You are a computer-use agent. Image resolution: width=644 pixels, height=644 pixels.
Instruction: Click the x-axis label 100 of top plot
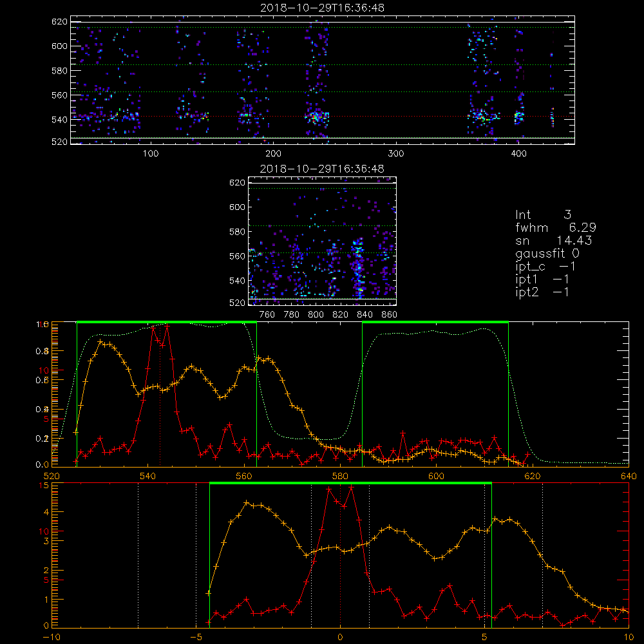tap(151, 154)
